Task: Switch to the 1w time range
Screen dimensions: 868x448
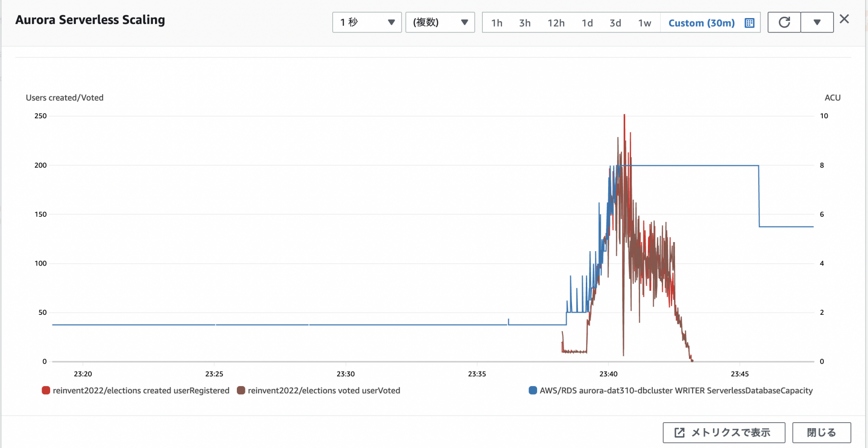Action: [x=644, y=23]
